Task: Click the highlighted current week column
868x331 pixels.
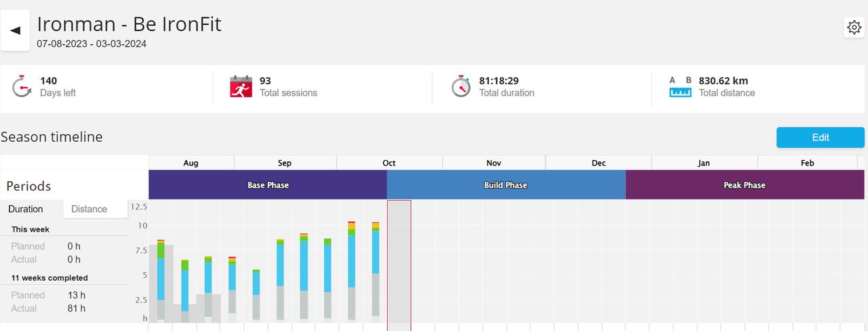Action: (399, 265)
